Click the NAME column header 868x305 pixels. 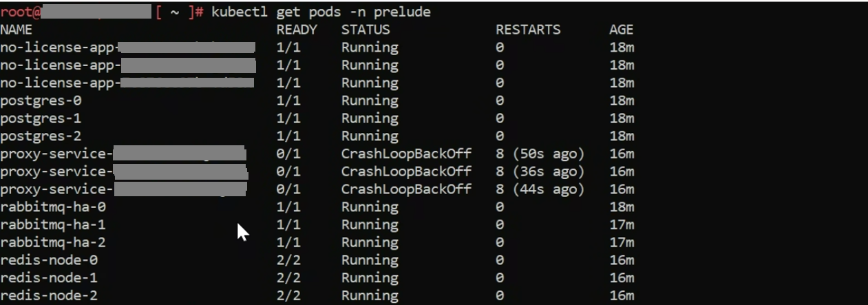(17, 30)
